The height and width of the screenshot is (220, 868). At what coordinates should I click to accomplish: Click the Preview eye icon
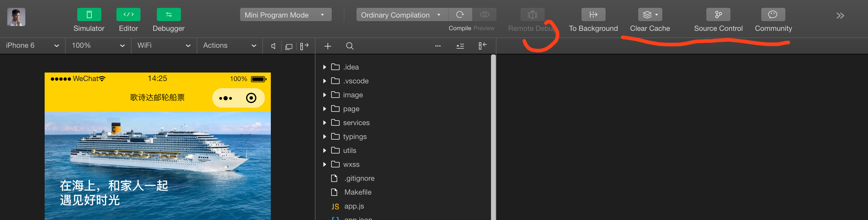coord(485,15)
